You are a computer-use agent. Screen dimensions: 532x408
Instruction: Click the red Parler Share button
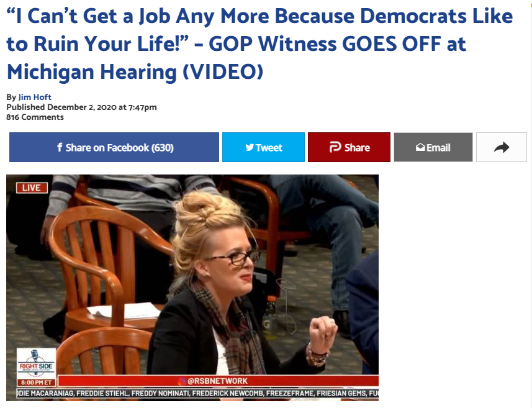pos(349,147)
